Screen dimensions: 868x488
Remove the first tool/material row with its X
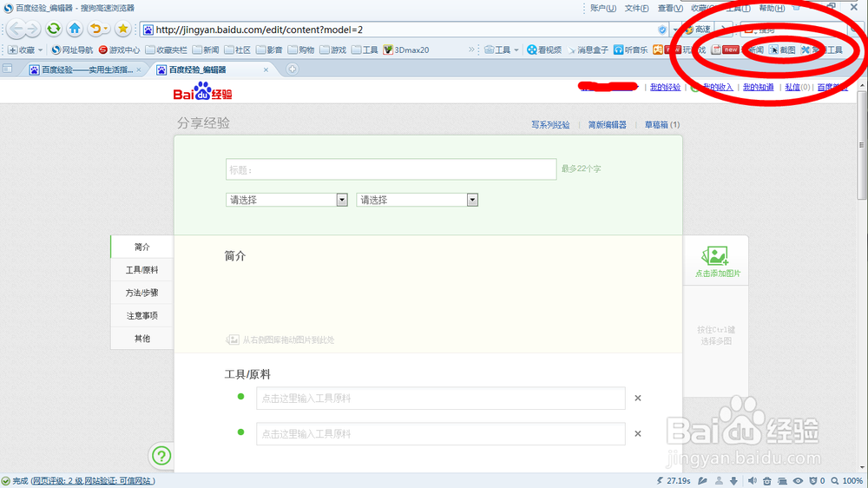click(x=638, y=398)
